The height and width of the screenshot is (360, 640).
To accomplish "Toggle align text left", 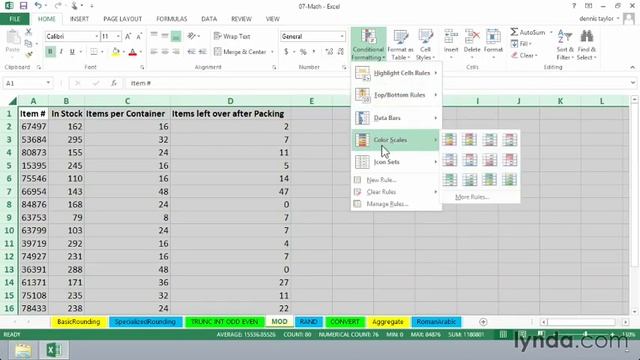I will 154,52.
